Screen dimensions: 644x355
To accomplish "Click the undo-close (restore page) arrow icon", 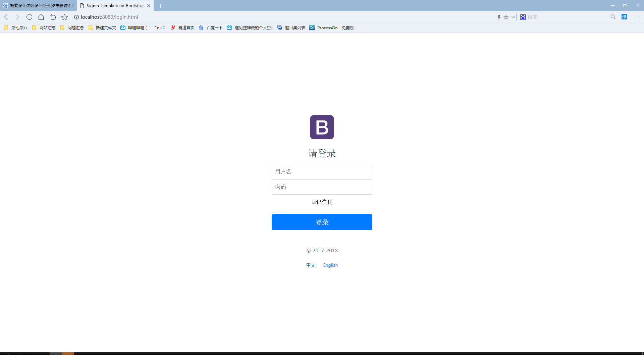I will [x=53, y=17].
